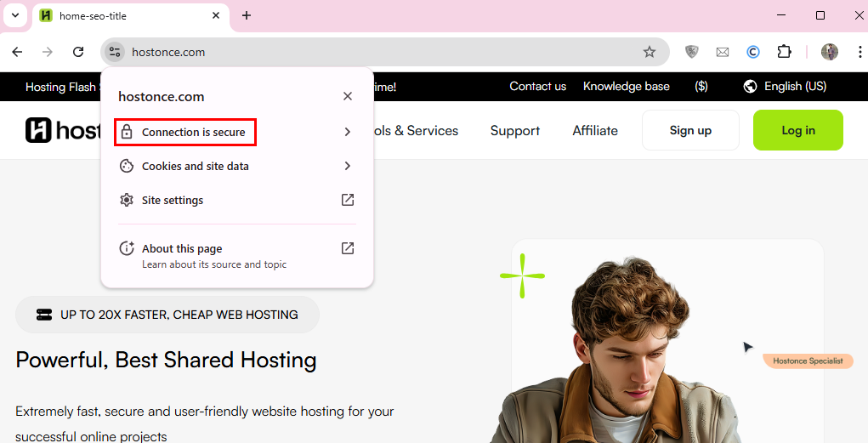Image resolution: width=868 pixels, height=443 pixels.
Task: Click the blue circular C extension icon
Action: (x=753, y=52)
